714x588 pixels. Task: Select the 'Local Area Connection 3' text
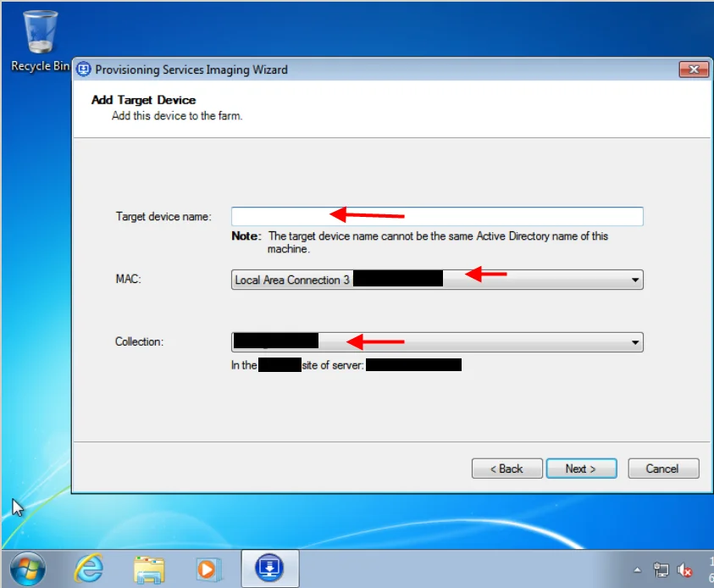[x=292, y=280]
